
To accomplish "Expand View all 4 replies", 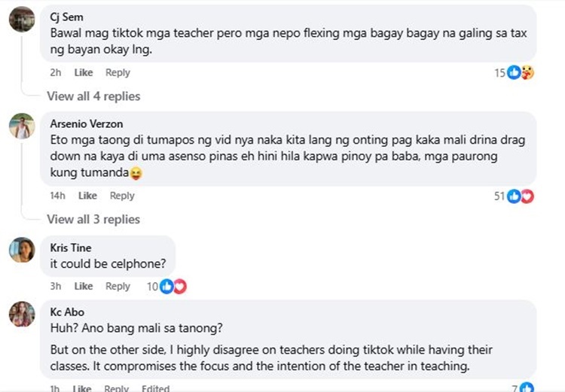I will pyautogui.click(x=93, y=96).
